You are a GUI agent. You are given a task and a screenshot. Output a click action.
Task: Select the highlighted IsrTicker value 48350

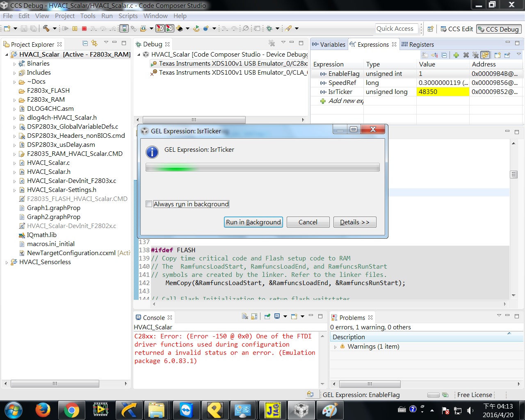click(x=440, y=91)
